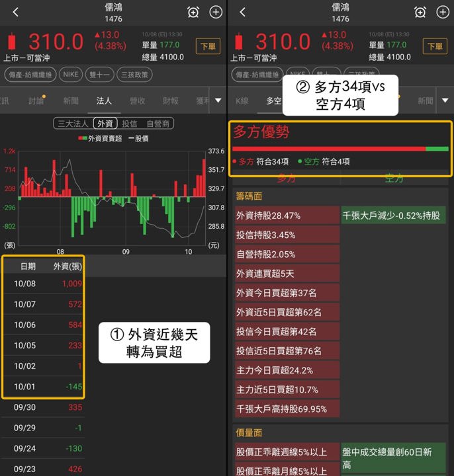Tap 股價正乖離週線5%以上 item
The width and height of the screenshot is (454, 476).
[x=287, y=452]
